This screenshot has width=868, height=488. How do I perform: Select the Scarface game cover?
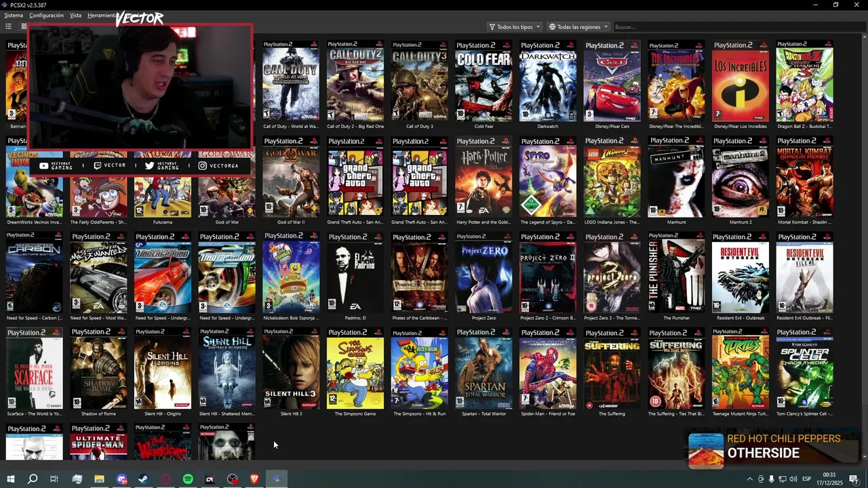click(34, 369)
